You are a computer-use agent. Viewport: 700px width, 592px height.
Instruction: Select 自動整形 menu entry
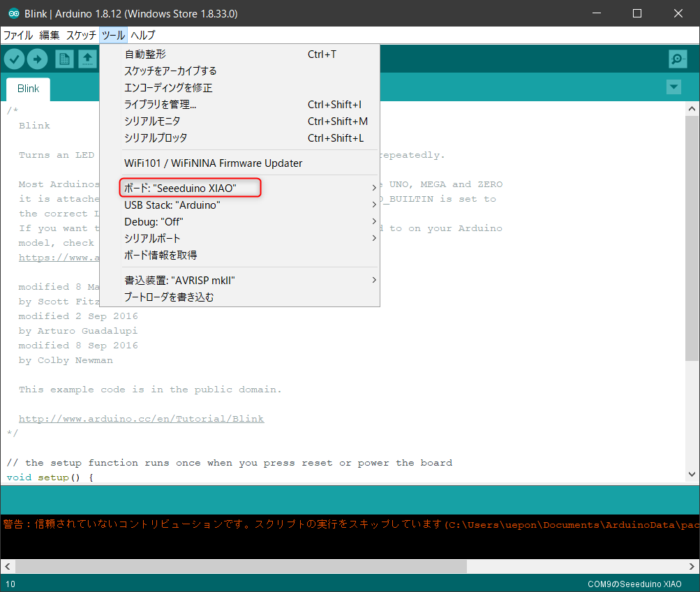click(x=250, y=54)
